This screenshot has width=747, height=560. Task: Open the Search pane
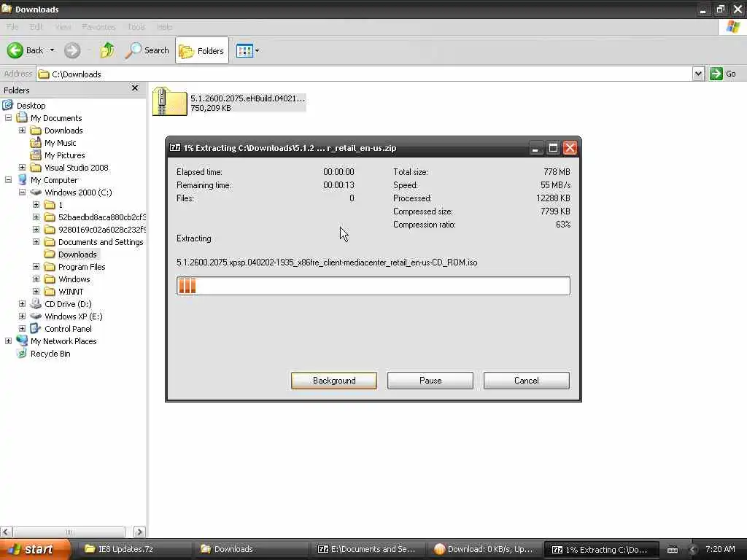click(147, 50)
